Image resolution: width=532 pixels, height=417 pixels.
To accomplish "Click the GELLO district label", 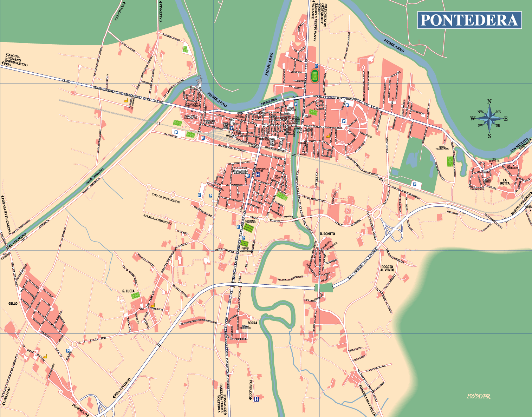I will coord(13,304).
